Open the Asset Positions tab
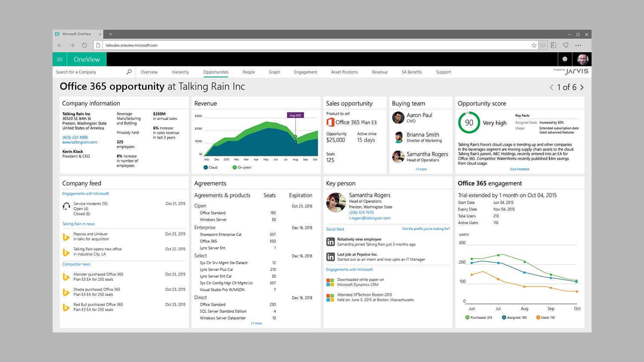The height and width of the screenshot is (362, 644). [x=344, y=72]
